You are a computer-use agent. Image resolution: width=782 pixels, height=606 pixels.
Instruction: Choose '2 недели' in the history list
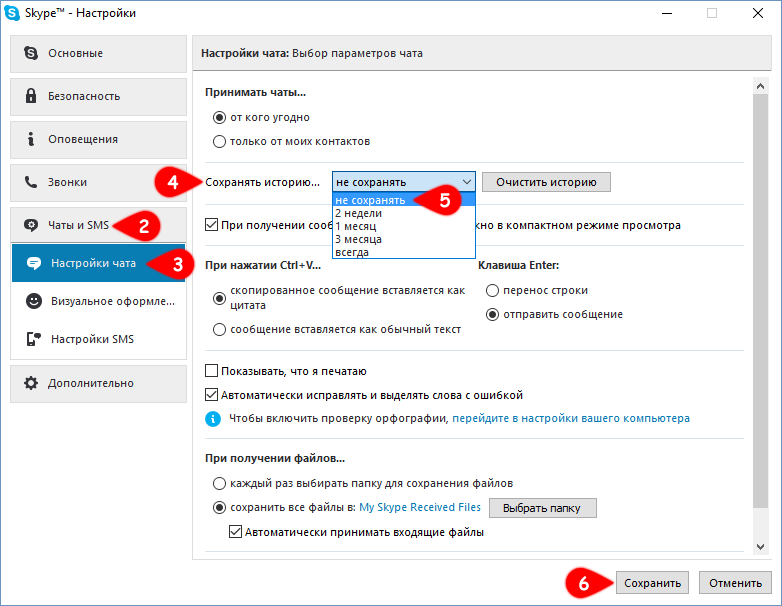[403, 213]
